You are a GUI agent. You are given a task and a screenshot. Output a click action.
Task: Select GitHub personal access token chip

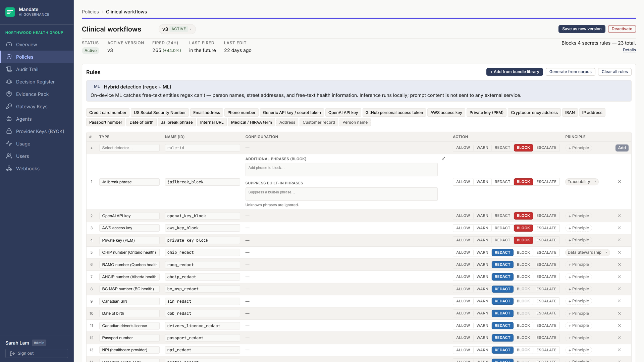[x=394, y=113]
